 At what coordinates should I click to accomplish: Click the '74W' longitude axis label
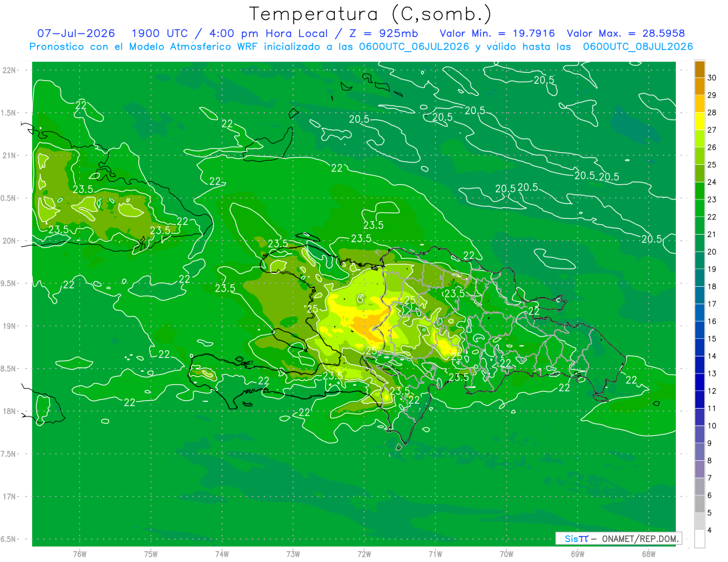coord(222,554)
